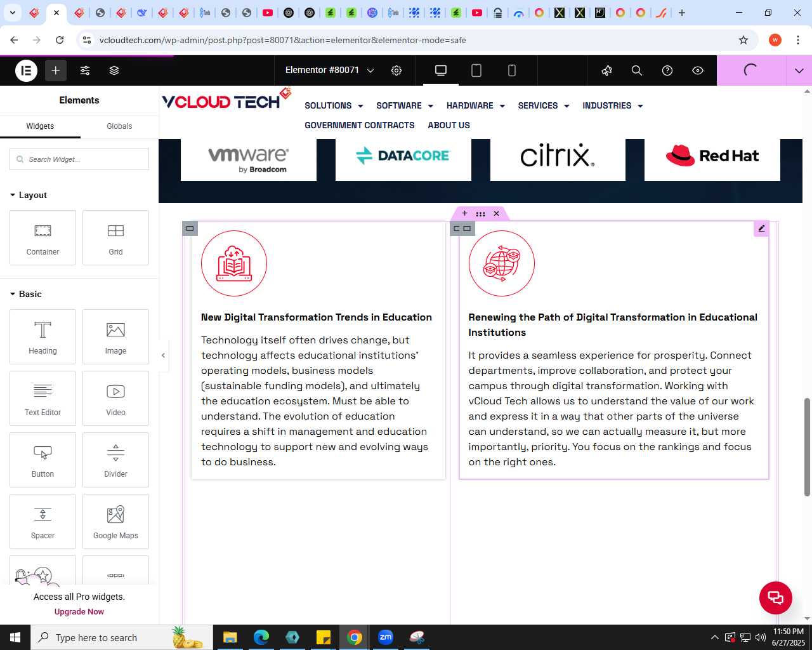Select heading New Digital Transformation Trends in Education
Image resolution: width=812 pixels, height=650 pixels.
(317, 317)
